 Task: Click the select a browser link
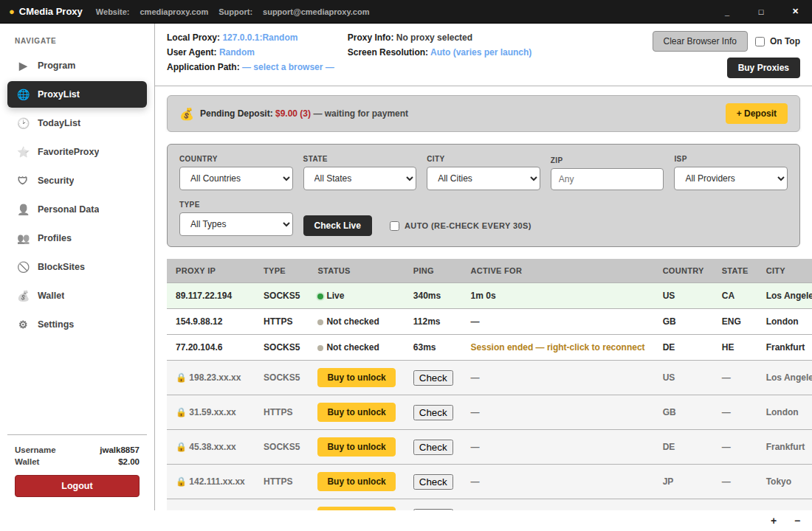point(288,67)
